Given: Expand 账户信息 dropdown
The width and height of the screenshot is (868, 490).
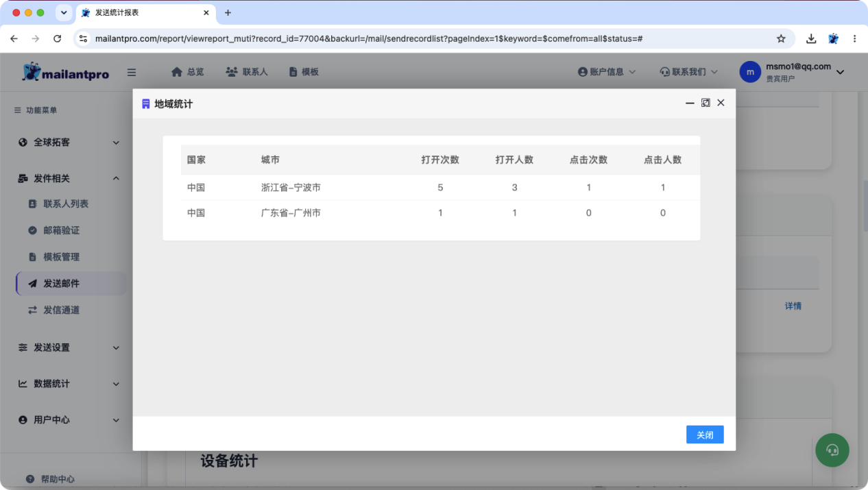Looking at the screenshot, I should click(607, 72).
